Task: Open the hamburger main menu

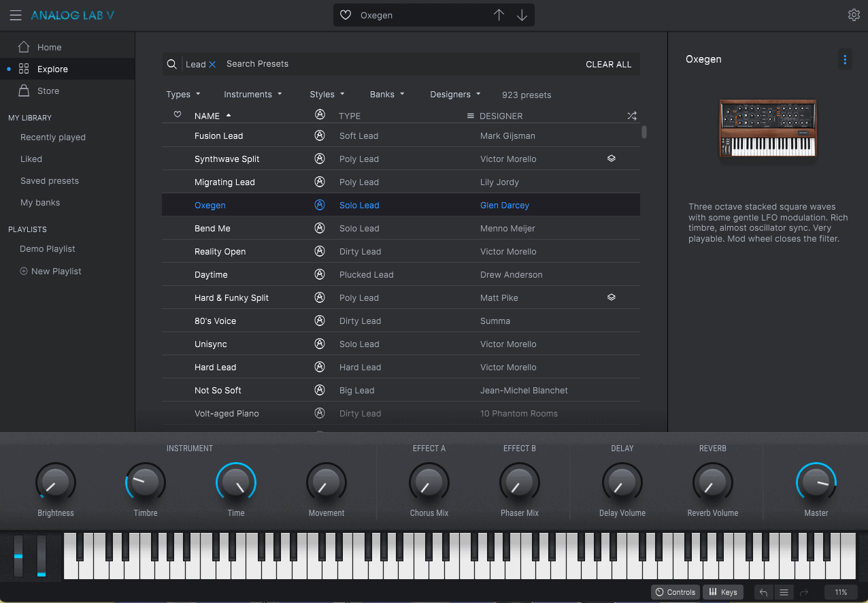Action: coord(15,15)
